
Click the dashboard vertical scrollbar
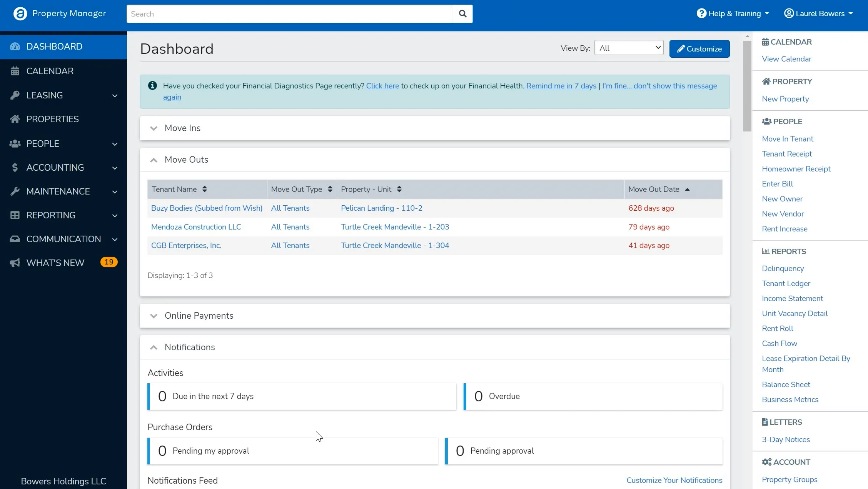[x=747, y=86]
